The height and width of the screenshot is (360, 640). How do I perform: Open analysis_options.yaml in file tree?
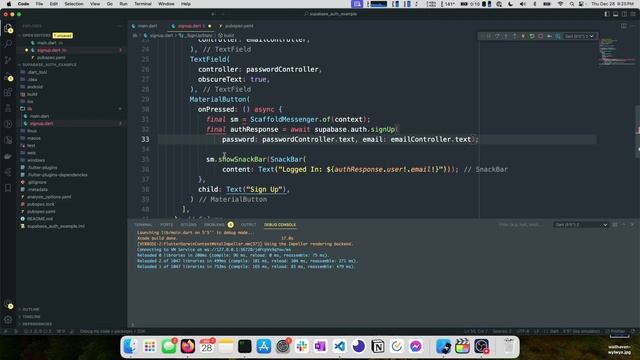49,197
